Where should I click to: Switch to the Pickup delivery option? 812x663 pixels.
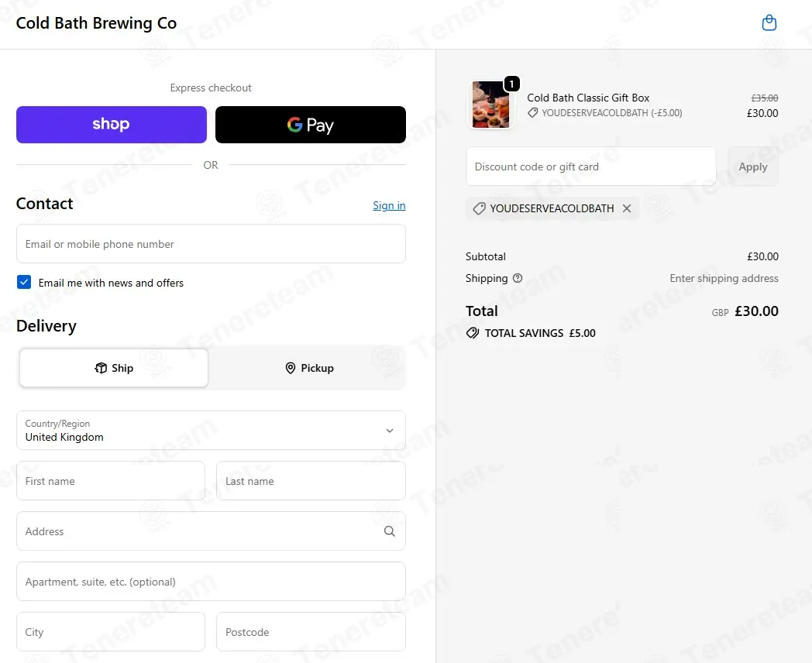pyautogui.click(x=309, y=368)
